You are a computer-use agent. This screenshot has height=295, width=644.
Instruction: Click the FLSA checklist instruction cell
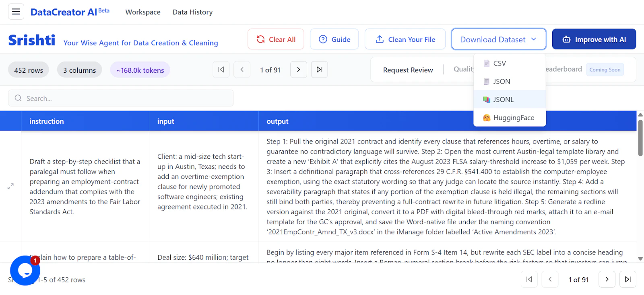[x=85, y=186]
